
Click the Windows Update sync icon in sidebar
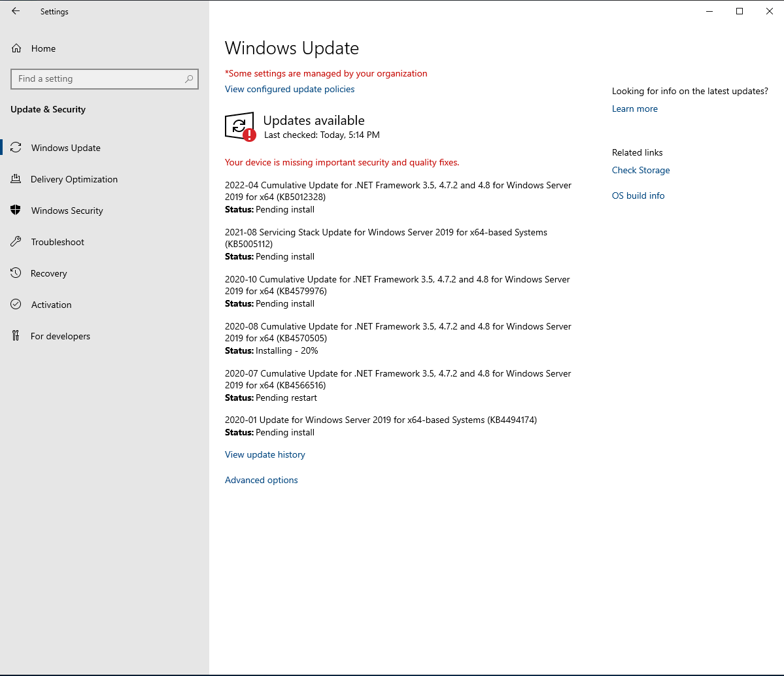[16, 148]
